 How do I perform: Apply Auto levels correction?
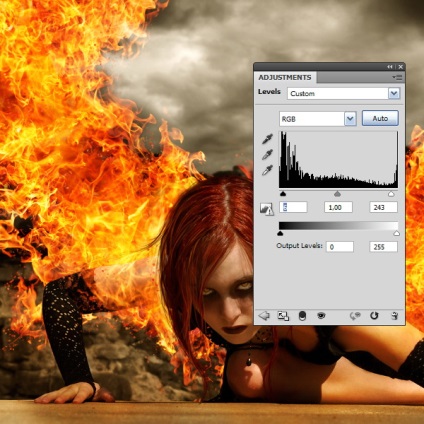[x=380, y=118]
